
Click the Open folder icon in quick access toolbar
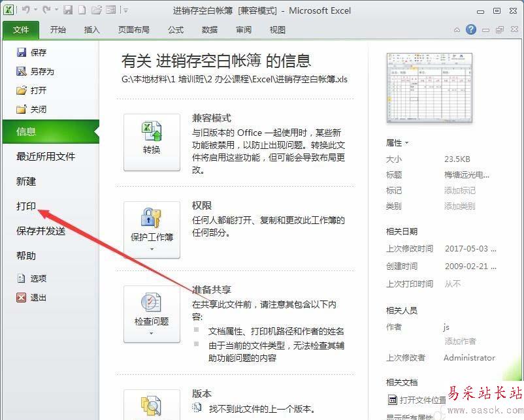pyautogui.click(x=97, y=10)
